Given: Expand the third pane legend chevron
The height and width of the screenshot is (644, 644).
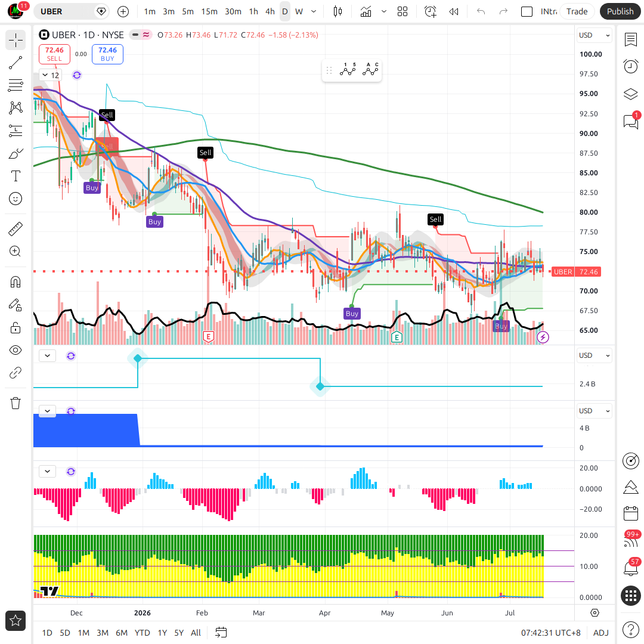Looking at the screenshot, I should (47, 411).
